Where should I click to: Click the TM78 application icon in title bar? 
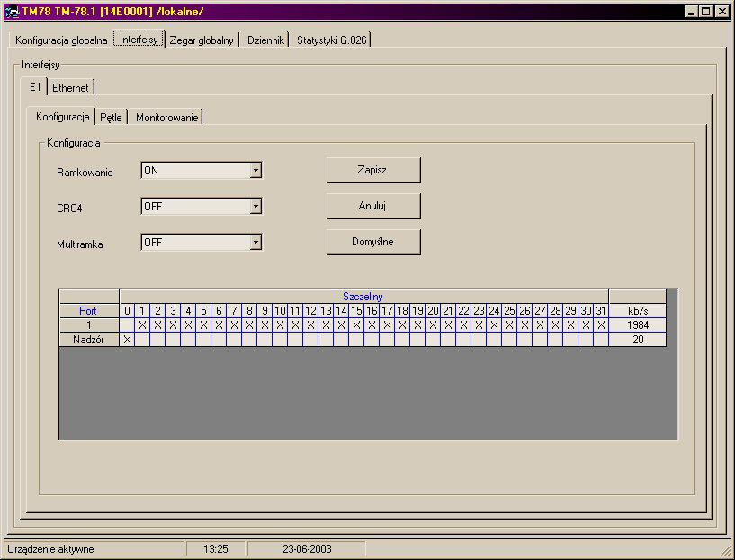click(12, 12)
